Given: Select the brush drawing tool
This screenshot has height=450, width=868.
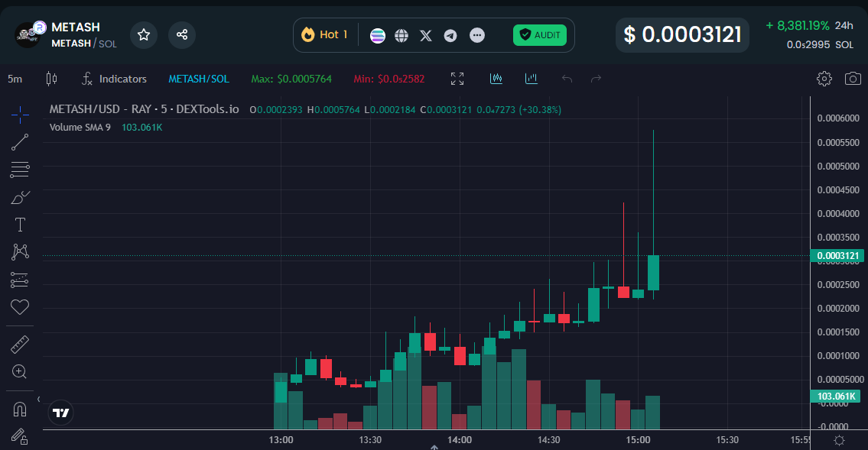Looking at the screenshot, I should pos(20,197).
